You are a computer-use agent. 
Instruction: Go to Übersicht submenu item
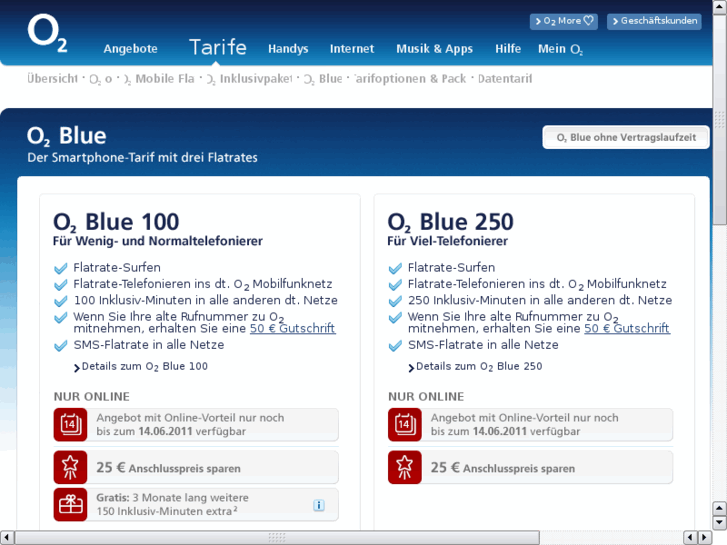click(52, 79)
